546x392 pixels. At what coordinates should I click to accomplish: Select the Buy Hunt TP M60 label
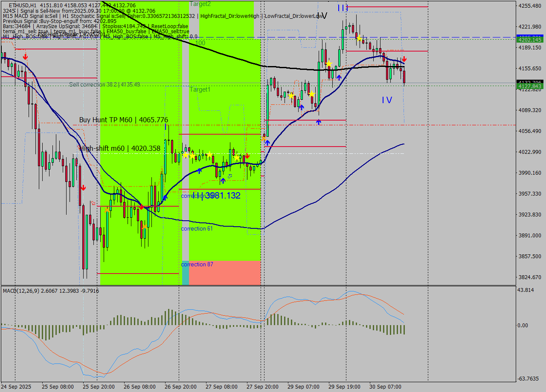[x=124, y=120]
